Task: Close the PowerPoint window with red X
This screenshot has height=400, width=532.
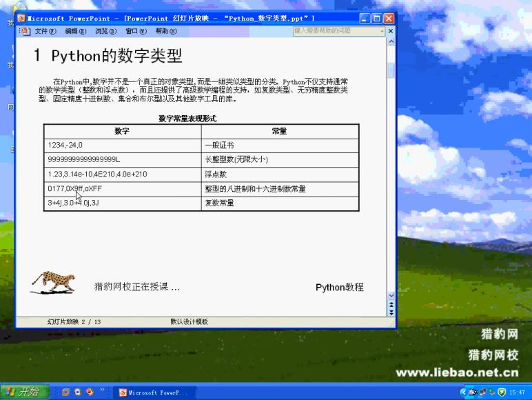Action: (389, 19)
